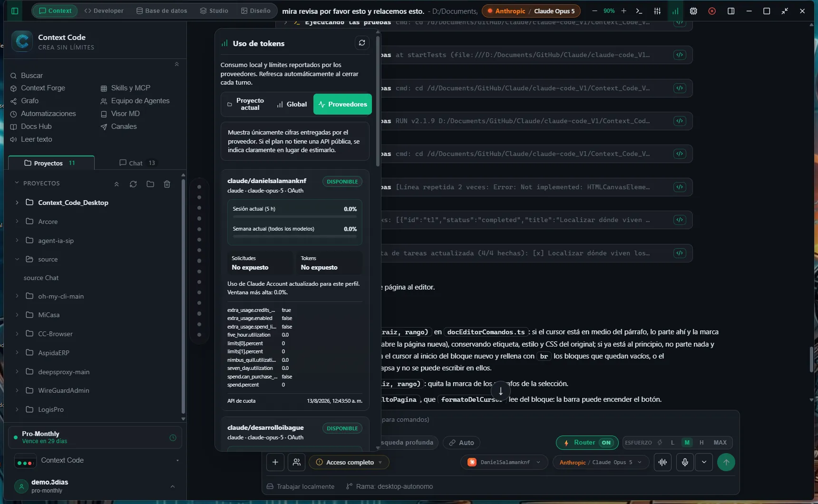Collapse the source project

point(17,259)
